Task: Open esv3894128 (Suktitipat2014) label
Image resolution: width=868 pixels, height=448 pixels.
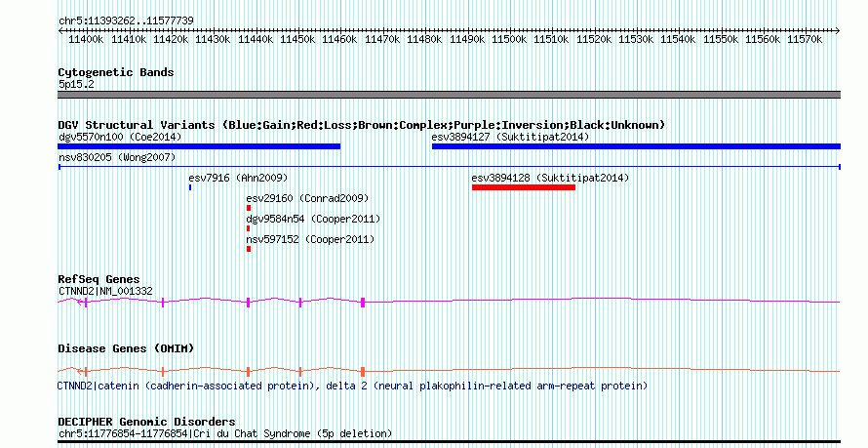Action: click(x=550, y=178)
